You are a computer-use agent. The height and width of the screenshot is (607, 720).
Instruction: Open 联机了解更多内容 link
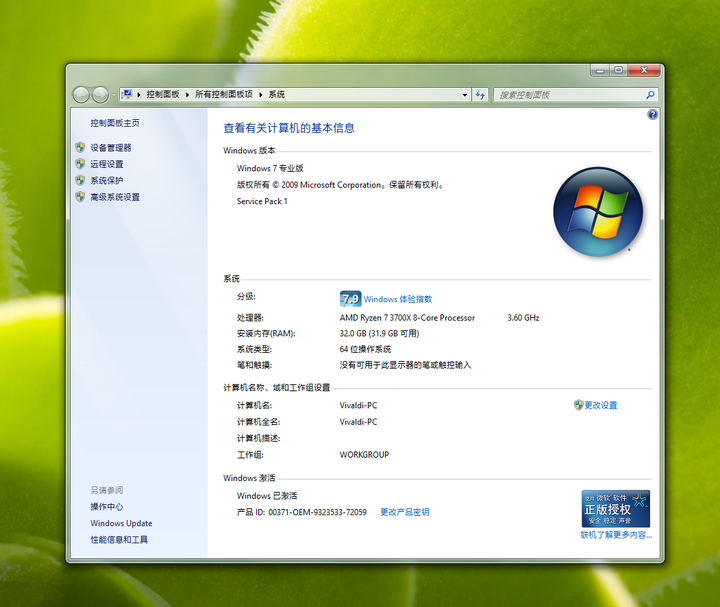click(616, 535)
